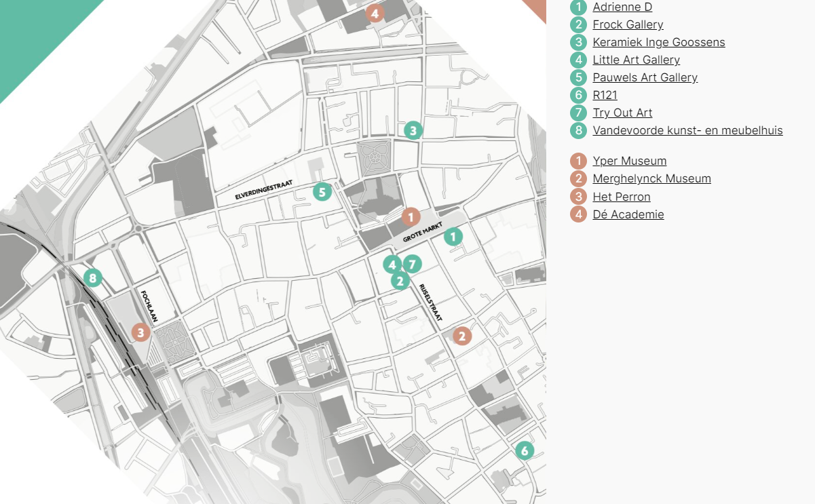The width and height of the screenshot is (815, 504).
Task: Go to the Merghelynck Museum link
Action: (x=651, y=178)
